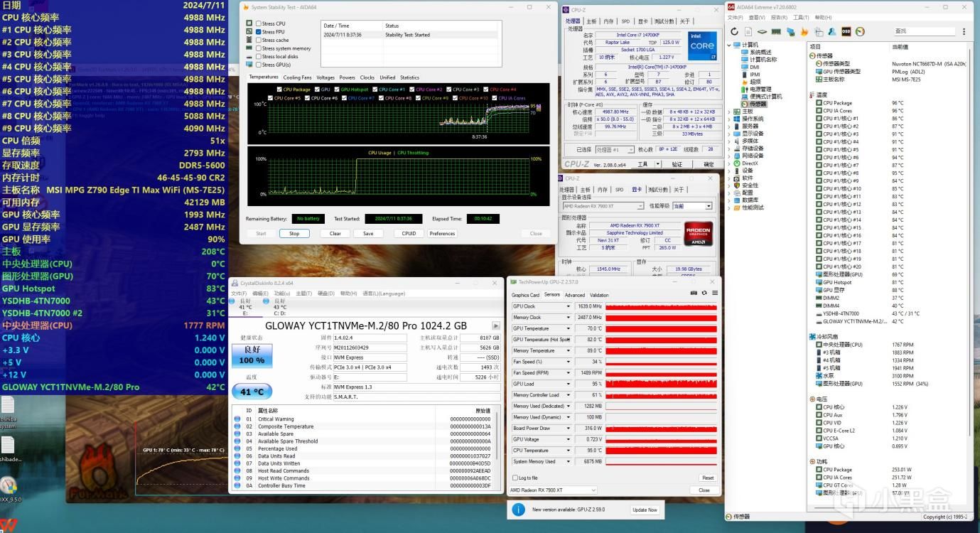Image resolution: width=980 pixels, height=533 pixels.
Task: Expand the DirectX tree node in AIDA64
Action: 729,163
